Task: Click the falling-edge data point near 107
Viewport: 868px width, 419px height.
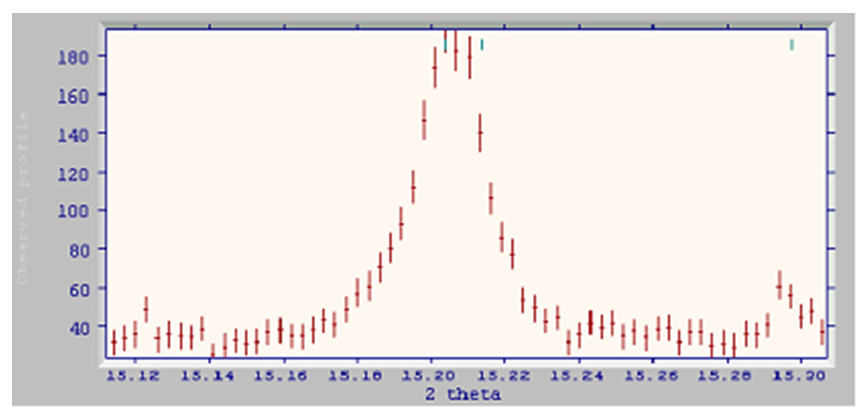Action: pyautogui.click(x=491, y=198)
